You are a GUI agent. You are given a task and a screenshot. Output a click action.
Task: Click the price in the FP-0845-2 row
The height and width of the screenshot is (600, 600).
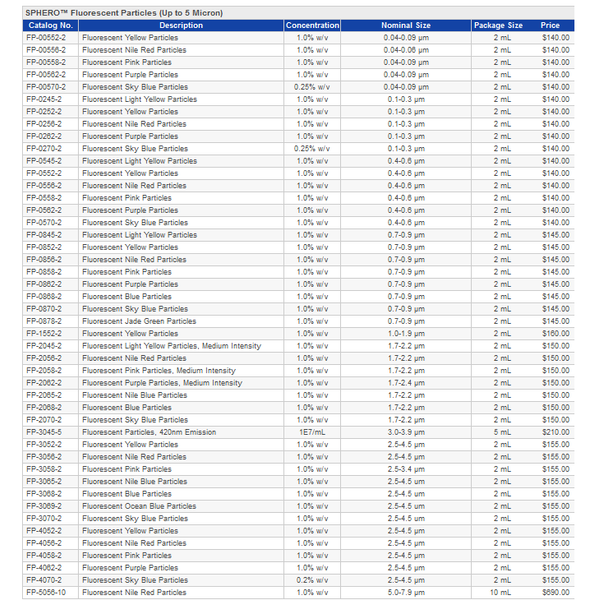coord(556,235)
